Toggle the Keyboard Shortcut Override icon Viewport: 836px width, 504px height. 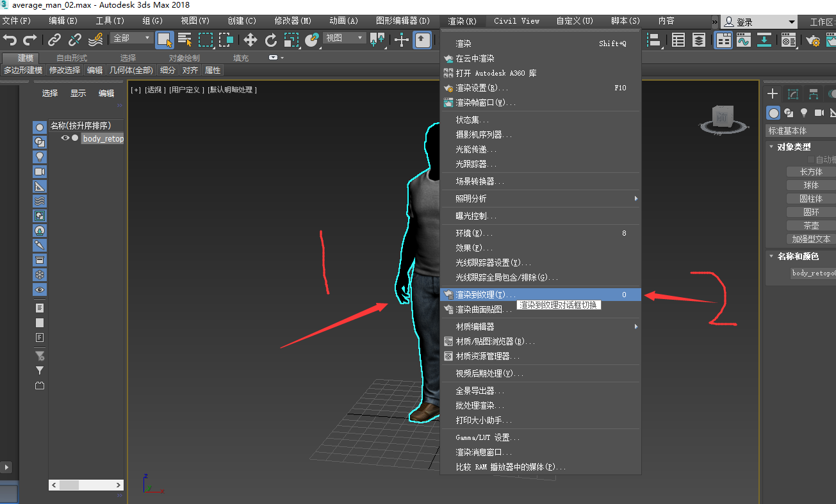(x=422, y=40)
